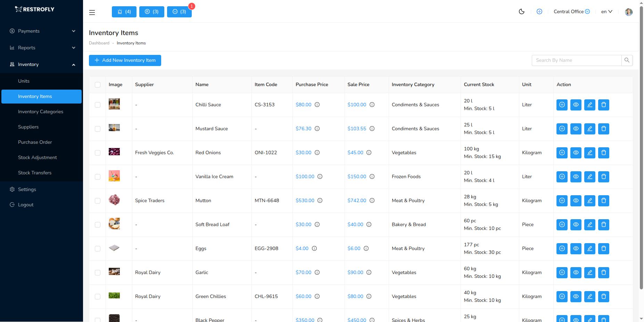The height and width of the screenshot is (322, 644).
Task: Tick the Eggs row checkbox
Action: coord(98,249)
